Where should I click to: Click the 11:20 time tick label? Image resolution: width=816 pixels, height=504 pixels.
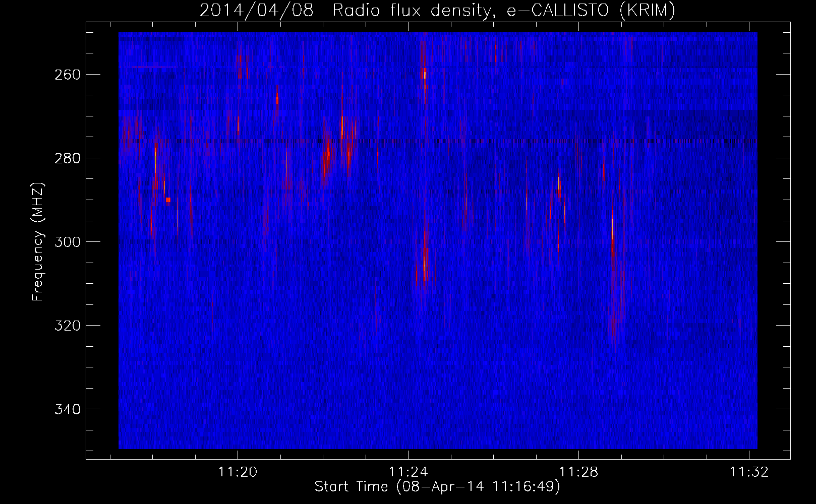[x=238, y=472]
